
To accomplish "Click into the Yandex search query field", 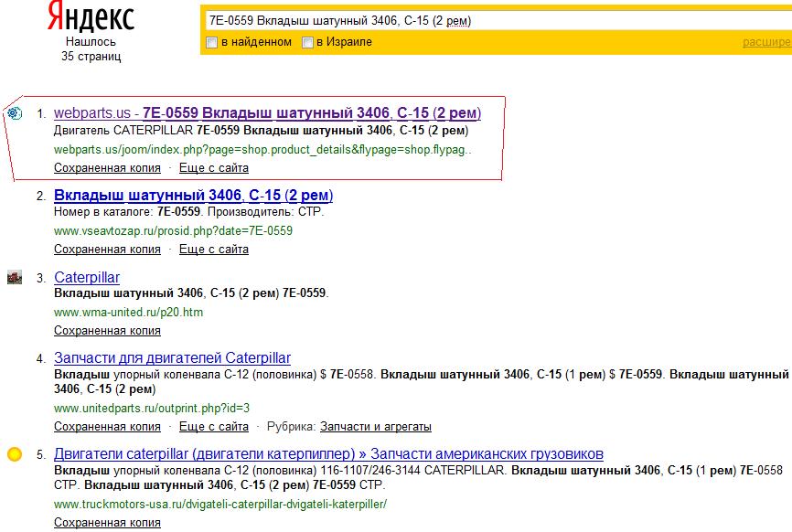I will click(x=498, y=21).
